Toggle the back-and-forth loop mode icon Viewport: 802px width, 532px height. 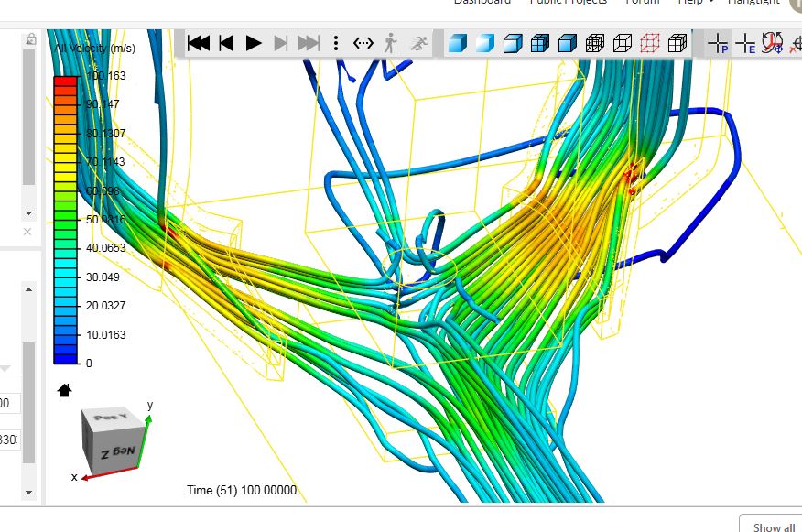(x=363, y=43)
